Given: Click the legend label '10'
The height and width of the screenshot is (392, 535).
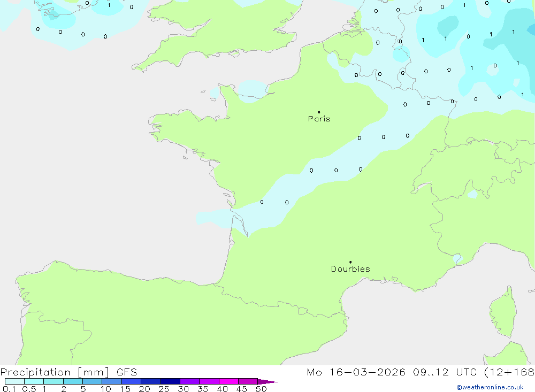Looking at the screenshot, I should 106,389.
